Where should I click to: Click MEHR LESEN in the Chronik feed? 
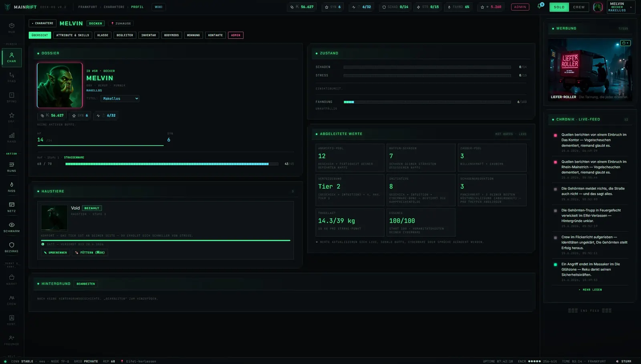click(590, 290)
